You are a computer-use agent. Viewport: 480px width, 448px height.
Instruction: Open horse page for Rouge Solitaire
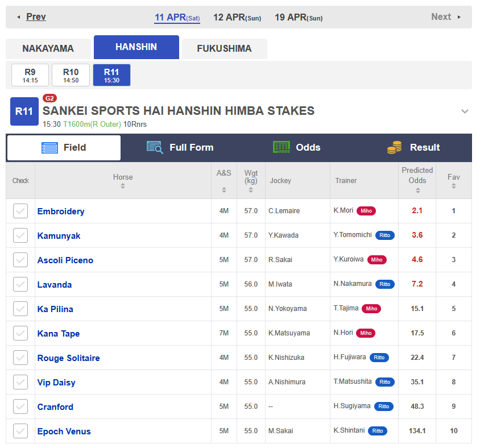coord(69,358)
